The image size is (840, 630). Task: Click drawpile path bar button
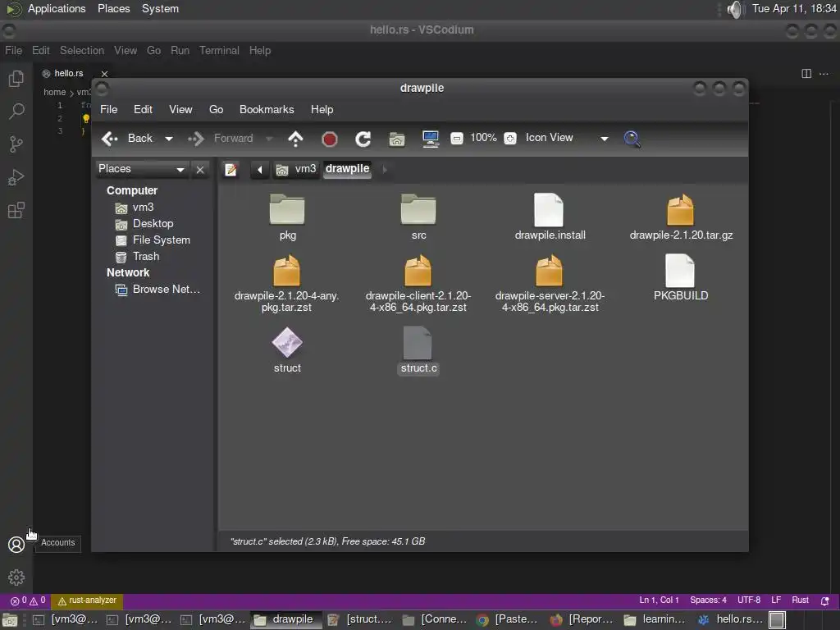coord(347,169)
